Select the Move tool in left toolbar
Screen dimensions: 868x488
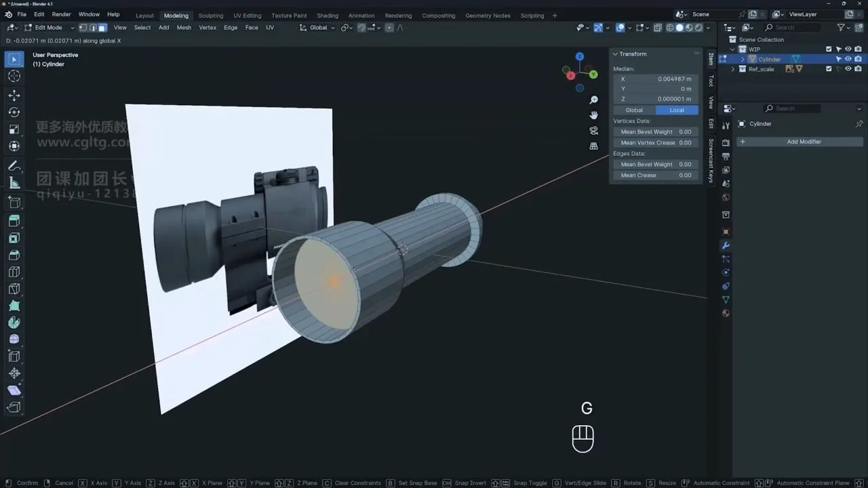coord(14,96)
